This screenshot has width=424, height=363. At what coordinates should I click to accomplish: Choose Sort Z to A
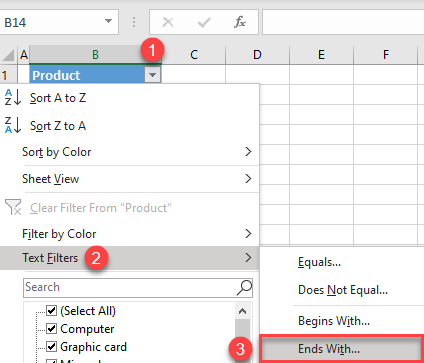click(x=129, y=126)
